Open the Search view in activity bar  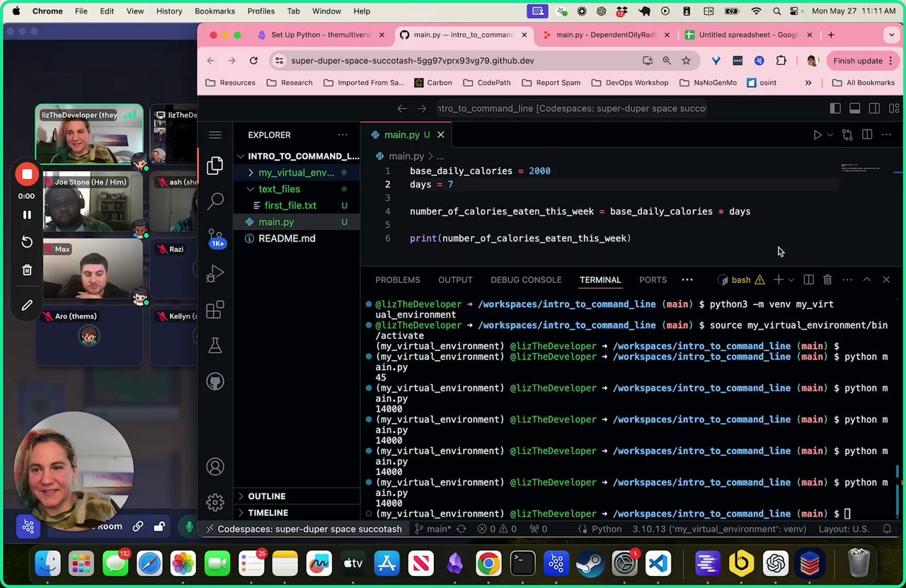tap(215, 202)
